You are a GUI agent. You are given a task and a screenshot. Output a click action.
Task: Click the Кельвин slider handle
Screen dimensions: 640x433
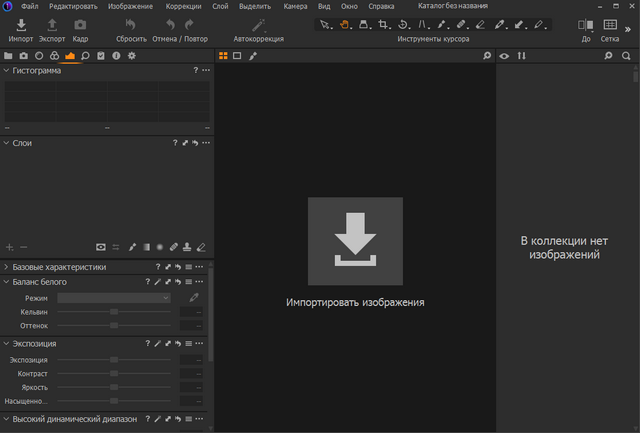[114, 312]
